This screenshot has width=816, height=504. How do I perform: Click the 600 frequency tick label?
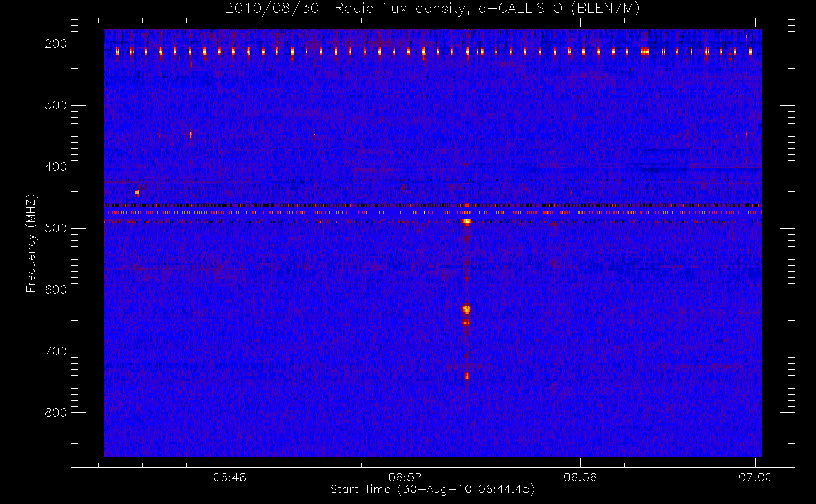tap(56, 290)
